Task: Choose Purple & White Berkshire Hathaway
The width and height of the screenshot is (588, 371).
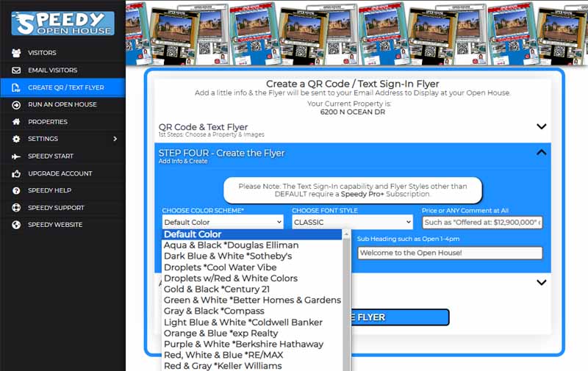Action: (252, 344)
